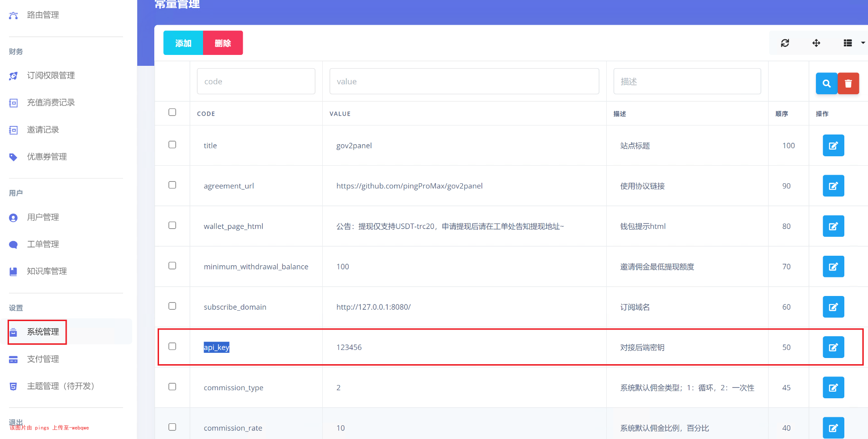Sort by the CODE column header
Viewport: 868px width, 439px height.
[206, 114]
